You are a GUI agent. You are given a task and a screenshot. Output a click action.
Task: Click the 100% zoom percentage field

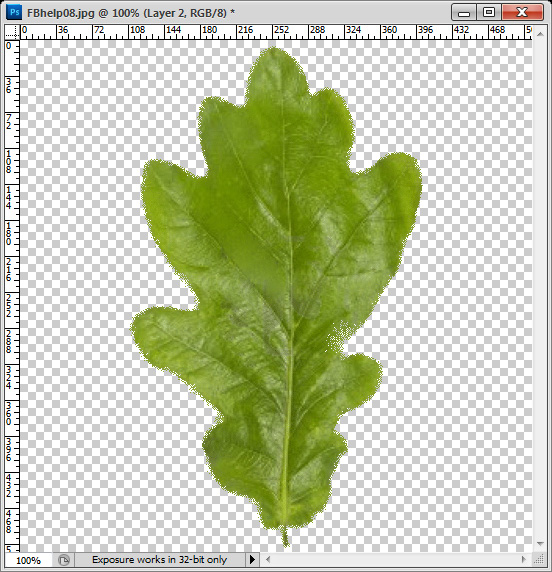point(29,560)
